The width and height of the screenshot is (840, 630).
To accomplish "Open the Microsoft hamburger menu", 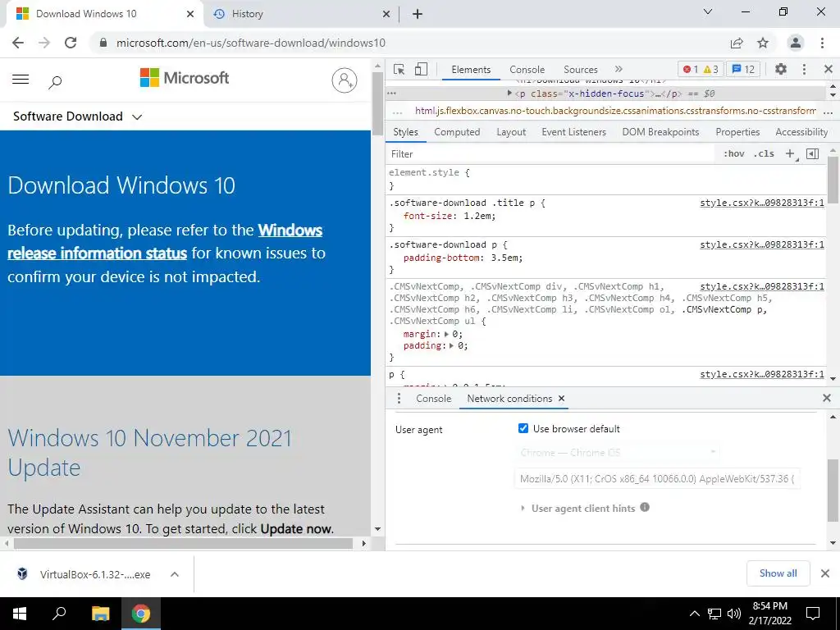I will tap(21, 80).
